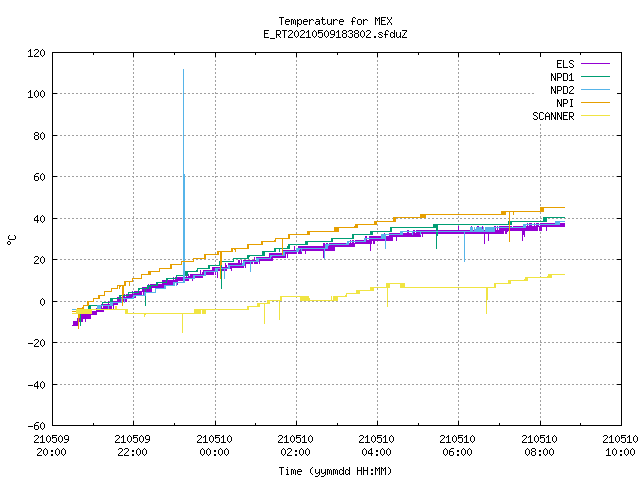Click the y-axis label 80
The width and height of the screenshot is (640, 480).
coord(39,136)
